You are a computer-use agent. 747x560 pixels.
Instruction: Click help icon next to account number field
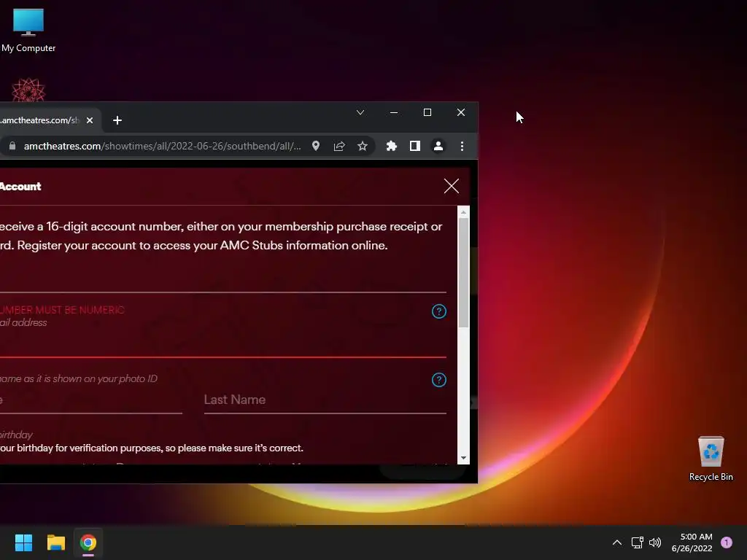coord(438,311)
